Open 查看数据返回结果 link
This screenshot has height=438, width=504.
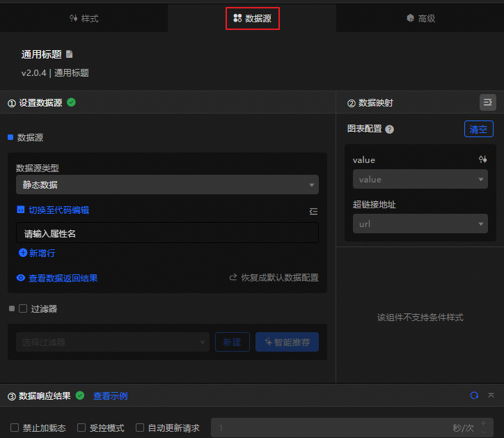coord(63,278)
